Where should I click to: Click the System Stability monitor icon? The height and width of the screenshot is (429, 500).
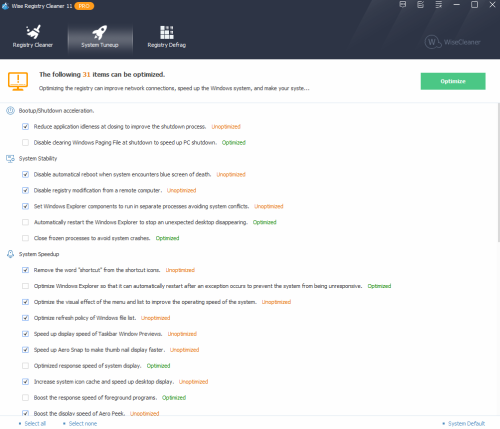pyautogui.click(x=10, y=159)
